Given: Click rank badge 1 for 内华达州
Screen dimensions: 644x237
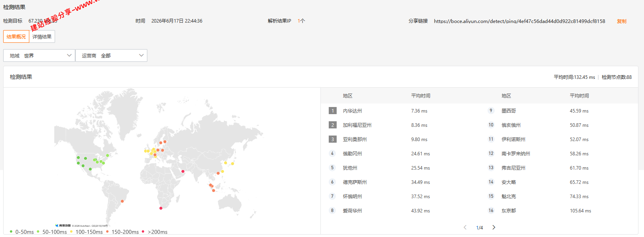Looking at the screenshot, I should click(333, 111).
